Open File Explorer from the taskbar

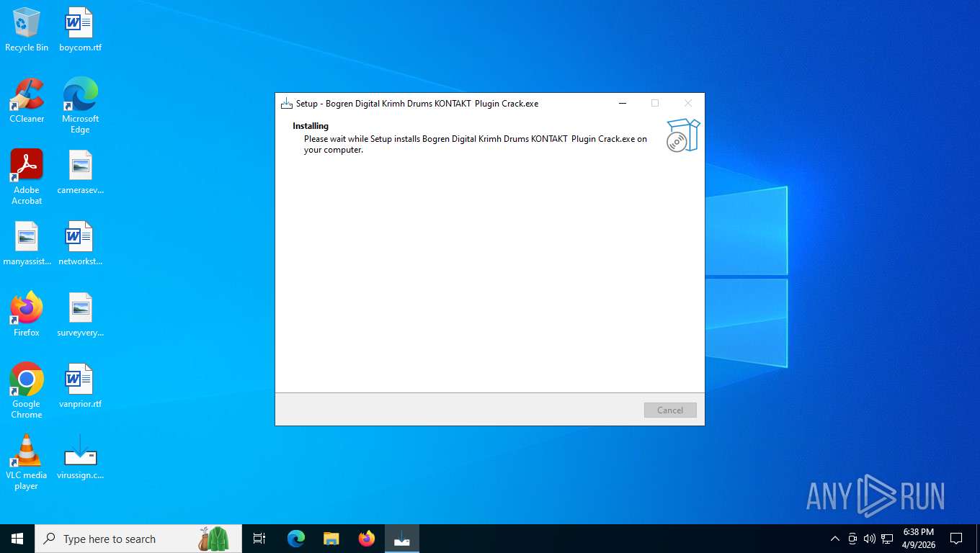tap(331, 539)
